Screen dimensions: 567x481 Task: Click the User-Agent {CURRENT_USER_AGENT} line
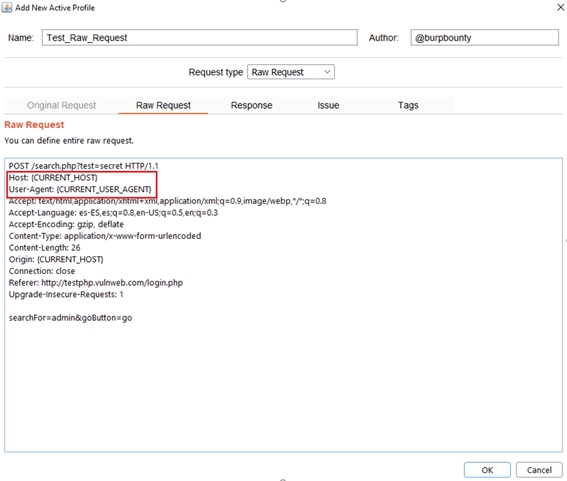pyautogui.click(x=80, y=189)
